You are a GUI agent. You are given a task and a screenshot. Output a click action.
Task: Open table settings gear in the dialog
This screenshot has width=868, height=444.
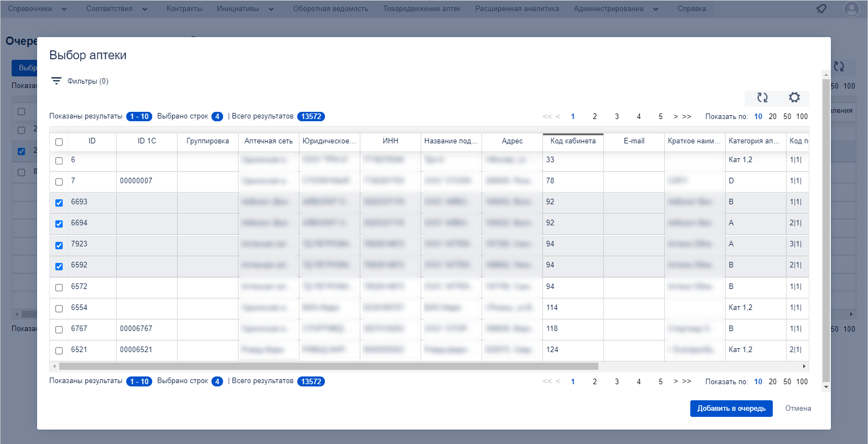(794, 98)
